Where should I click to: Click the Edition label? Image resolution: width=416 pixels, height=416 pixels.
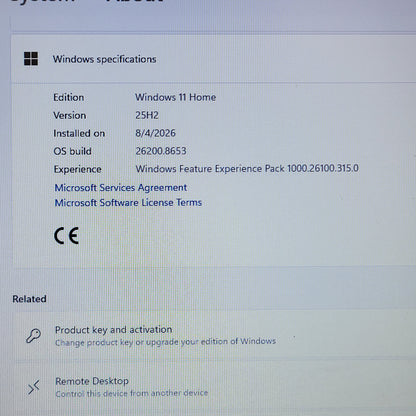pos(69,97)
